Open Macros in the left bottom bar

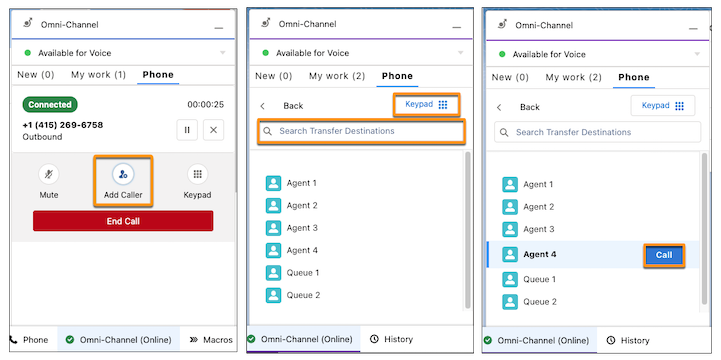pos(211,340)
